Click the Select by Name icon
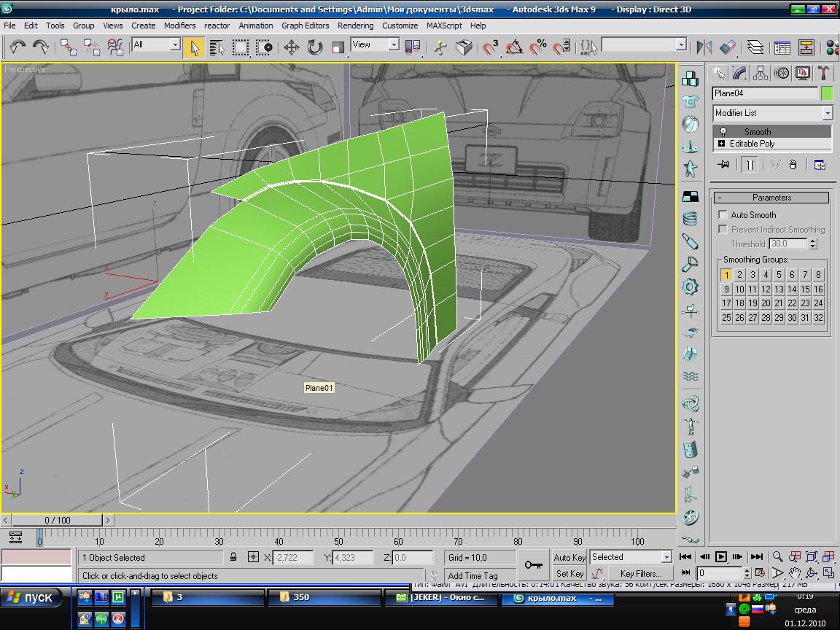The height and width of the screenshot is (630, 840). point(217,47)
